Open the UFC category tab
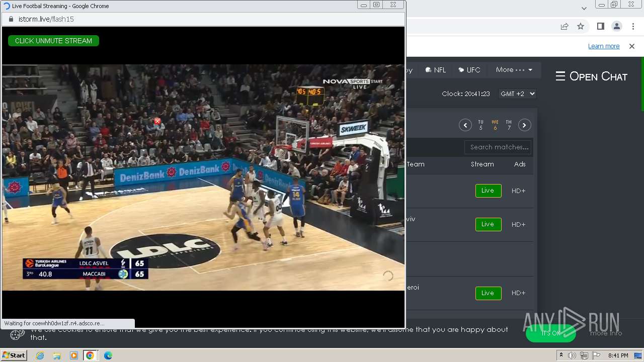 (x=469, y=70)
